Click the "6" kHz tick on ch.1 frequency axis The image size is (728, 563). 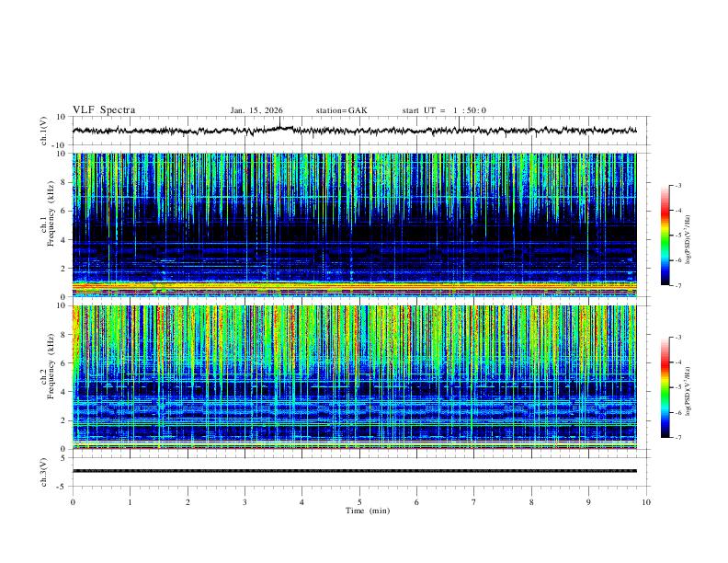(63, 212)
